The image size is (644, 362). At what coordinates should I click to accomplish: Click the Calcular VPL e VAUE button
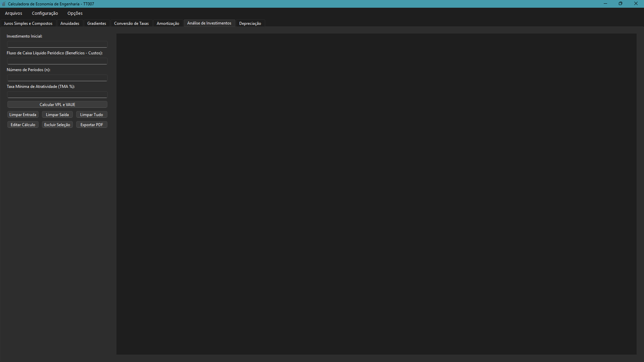tap(57, 105)
